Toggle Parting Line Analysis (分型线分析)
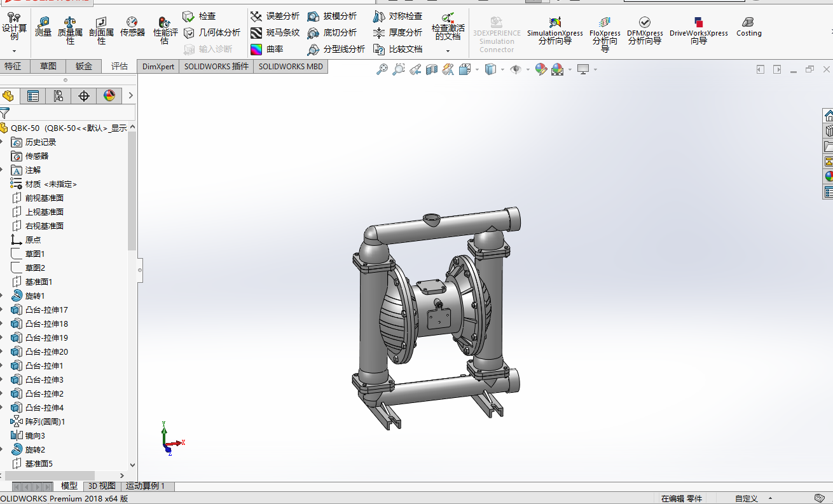The height and width of the screenshot is (504, 833). 336,49
